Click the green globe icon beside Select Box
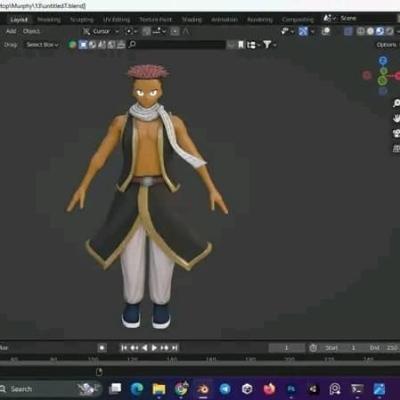The height and width of the screenshot is (400, 400). click(x=72, y=44)
